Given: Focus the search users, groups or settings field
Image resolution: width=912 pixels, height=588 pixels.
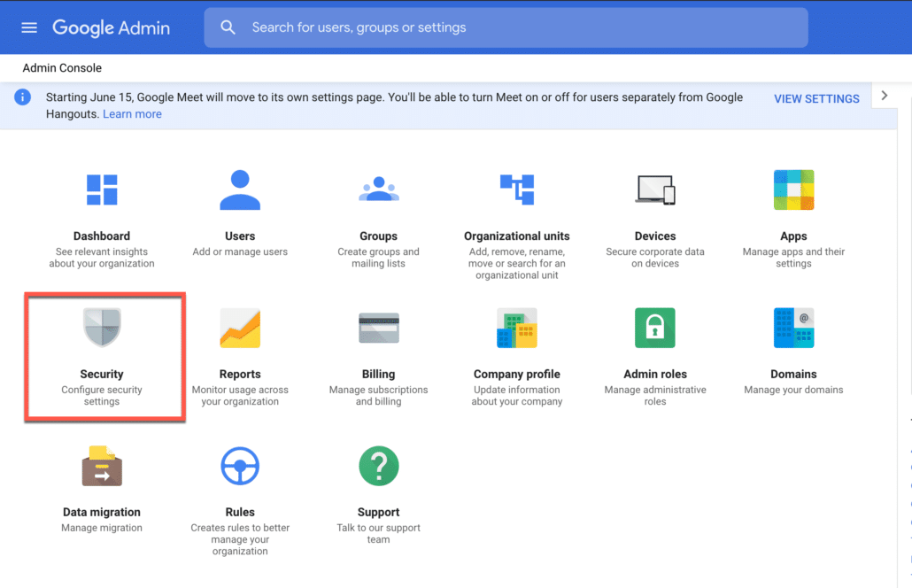Looking at the screenshot, I should [x=506, y=27].
